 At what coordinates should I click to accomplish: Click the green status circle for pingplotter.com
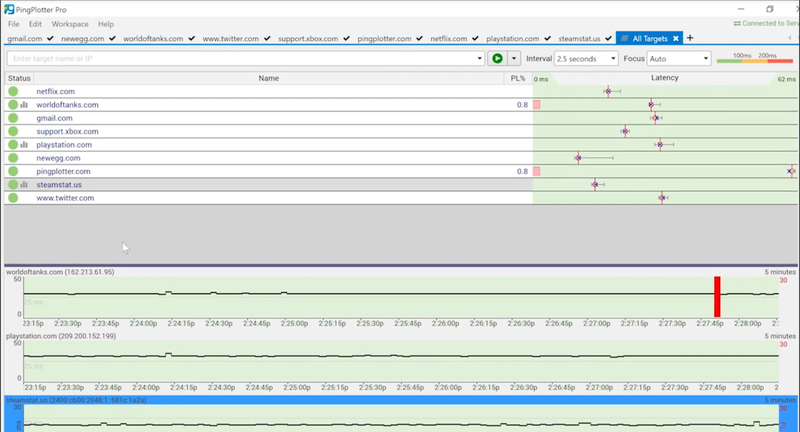click(13, 171)
